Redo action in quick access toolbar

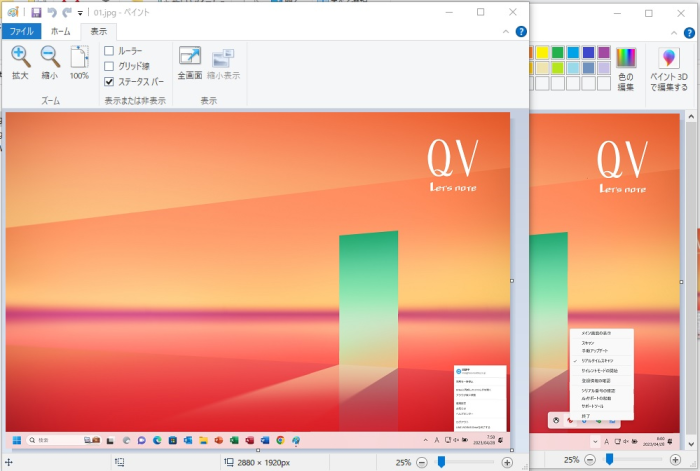click(67, 13)
